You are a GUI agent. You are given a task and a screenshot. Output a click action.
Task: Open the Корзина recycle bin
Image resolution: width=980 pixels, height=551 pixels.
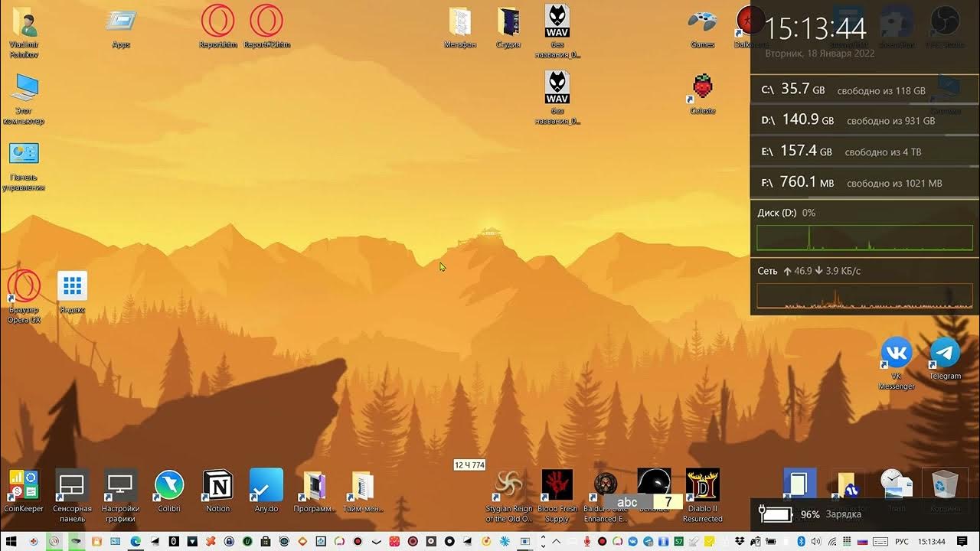point(945,490)
